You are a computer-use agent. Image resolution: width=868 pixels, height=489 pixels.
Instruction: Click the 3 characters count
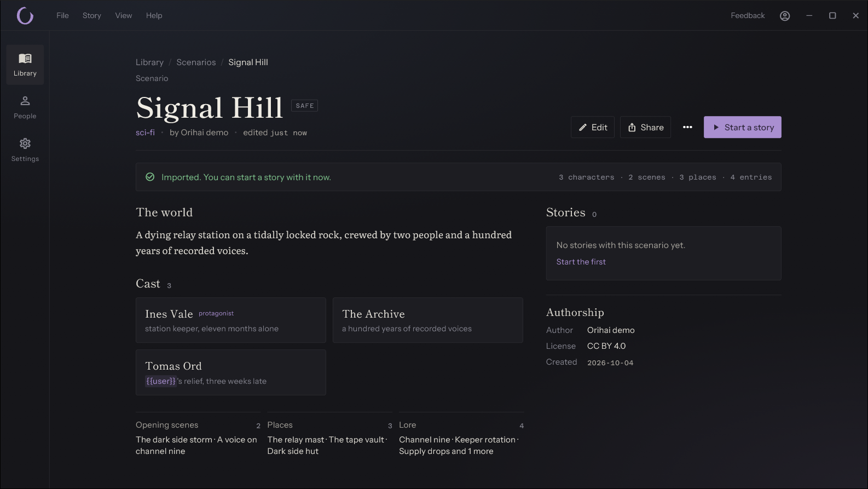click(x=586, y=177)
